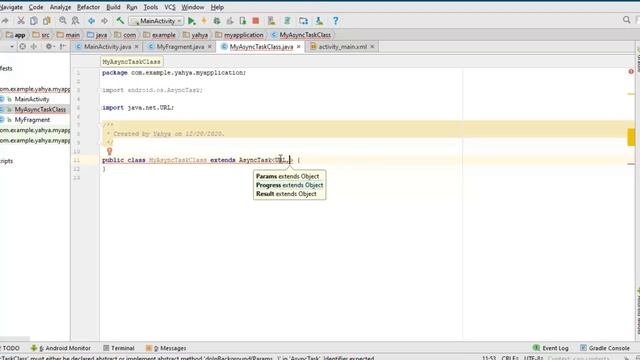Click the search everywhere magnifier icon

click(627, 20)
